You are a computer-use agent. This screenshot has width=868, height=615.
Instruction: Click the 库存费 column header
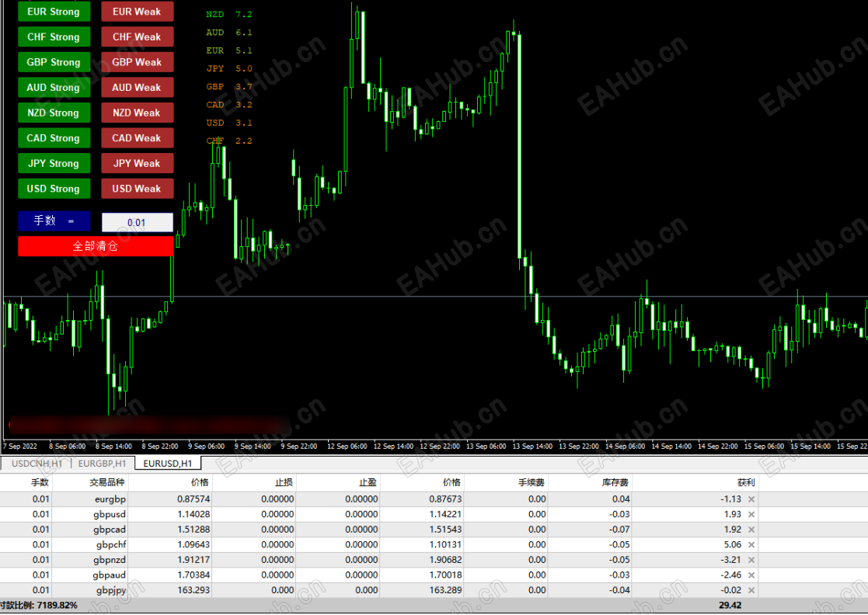coord(590,483)
